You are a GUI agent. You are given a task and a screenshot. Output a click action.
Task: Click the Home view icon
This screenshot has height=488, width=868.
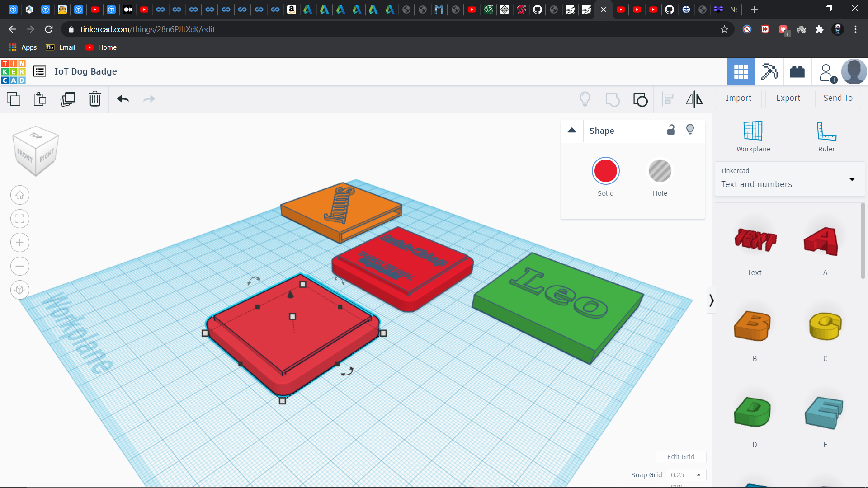click(x=19, y=195)
